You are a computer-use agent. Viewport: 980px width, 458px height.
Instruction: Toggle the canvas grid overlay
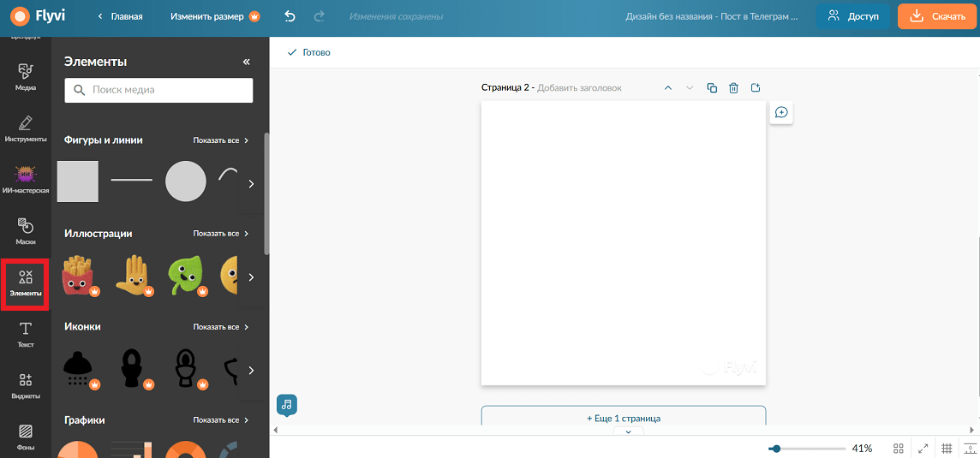coord(947,448)
